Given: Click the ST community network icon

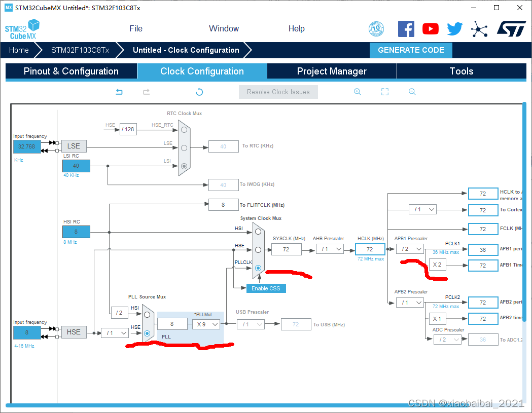Looking at the screenshot, I should point(479,29).
